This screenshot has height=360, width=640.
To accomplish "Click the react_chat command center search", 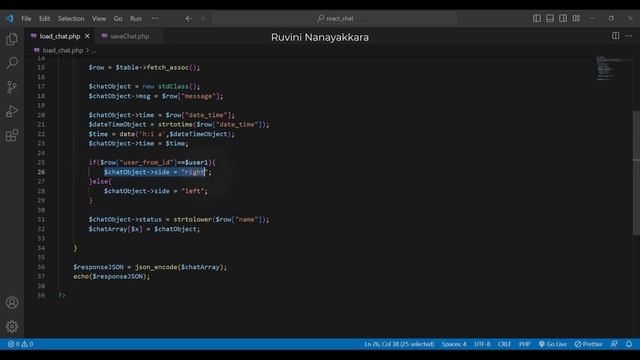I will (335, 18).
